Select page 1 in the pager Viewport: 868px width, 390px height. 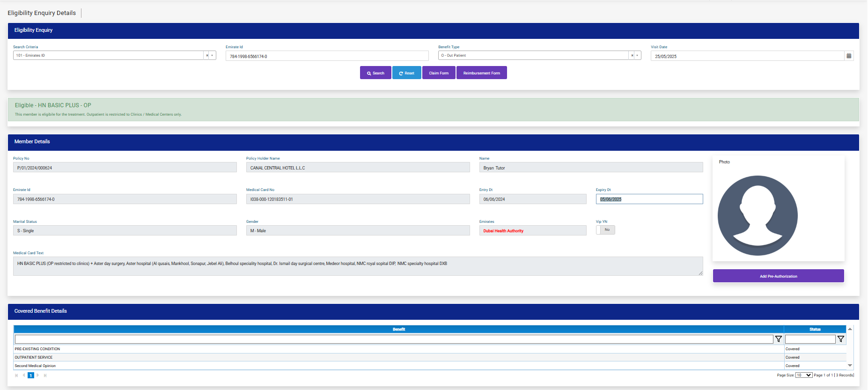pos(31,375)
